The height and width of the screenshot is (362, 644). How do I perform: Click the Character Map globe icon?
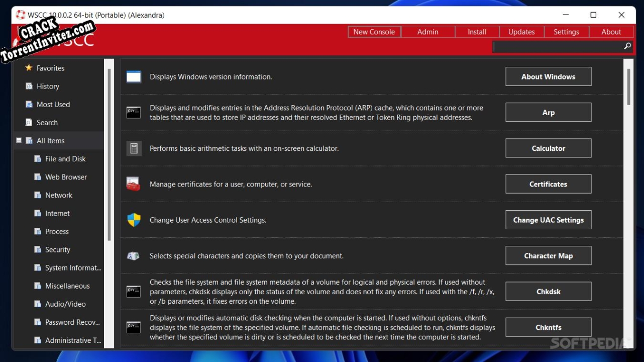(x=134, y=255)
